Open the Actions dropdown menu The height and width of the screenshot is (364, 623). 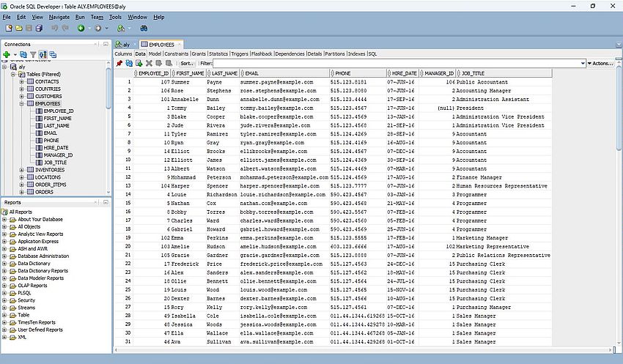click(x=601, y=64)
